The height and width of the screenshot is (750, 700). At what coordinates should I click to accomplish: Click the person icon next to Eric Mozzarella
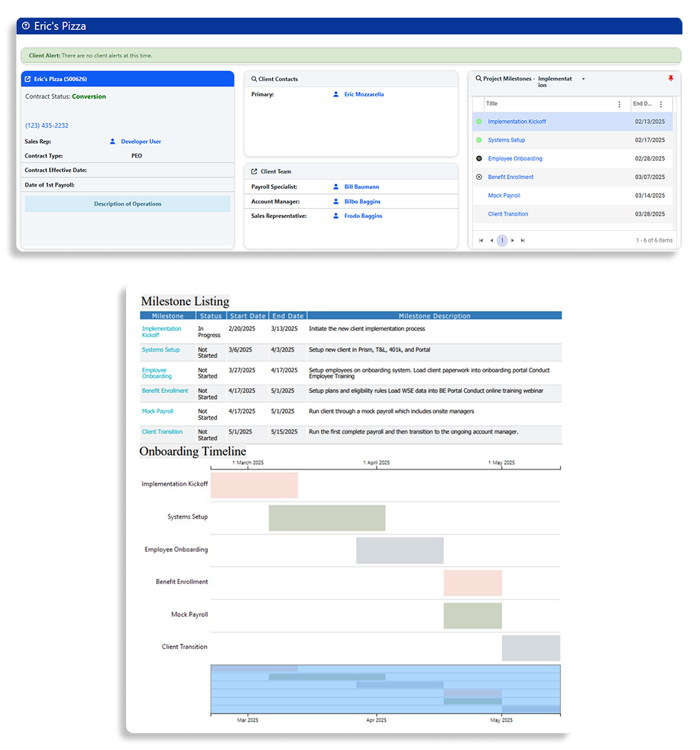tap(335, 93)
